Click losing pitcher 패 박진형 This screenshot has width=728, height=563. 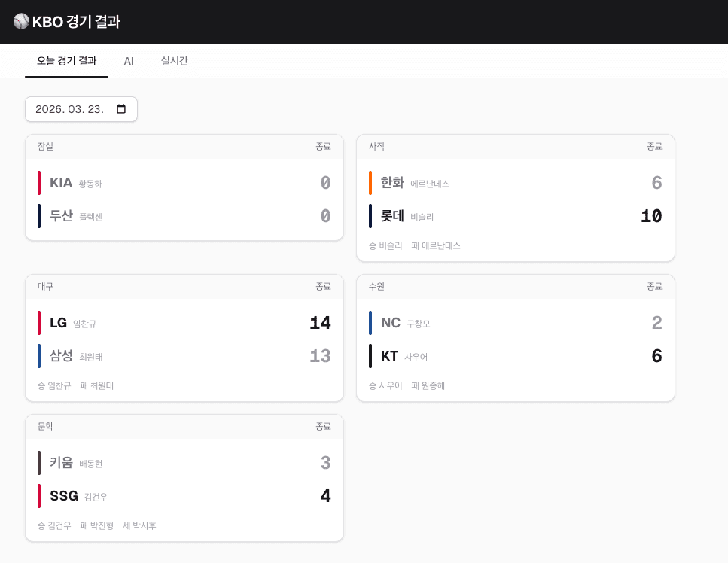tap(96, 525)
